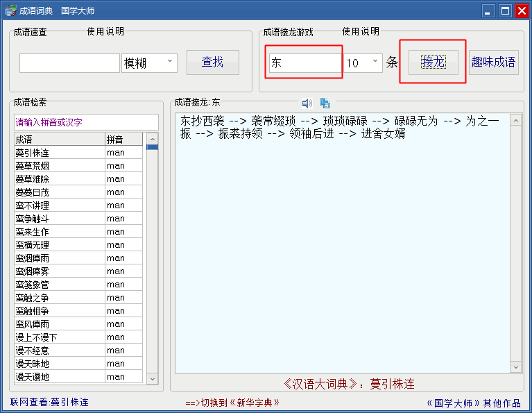
Task: Select idiom row 谩上不谩下
Action: click(78, 337)
